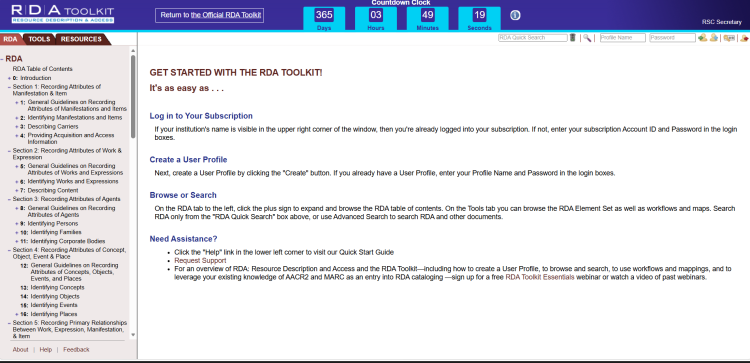The width and height of the screenshot is (750, 363).
Task: Expand chapter 16: Identifying Places
Action: [17, 314]
